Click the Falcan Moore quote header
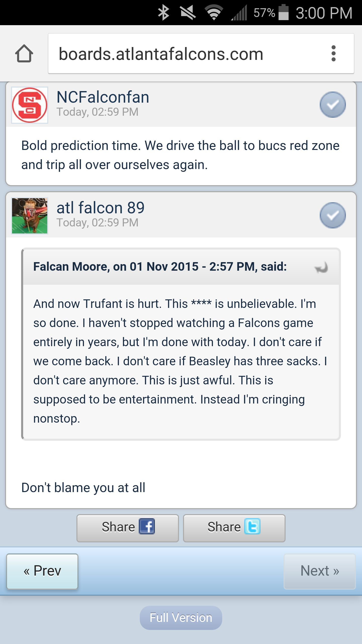This screenshot has width=362, height=644. click(181, 267)
